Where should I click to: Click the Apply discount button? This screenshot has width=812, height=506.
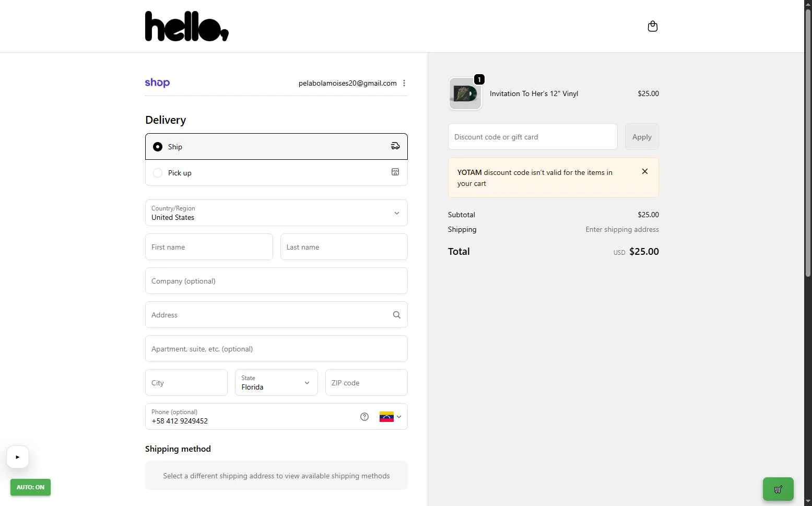(x=642, y=137)
